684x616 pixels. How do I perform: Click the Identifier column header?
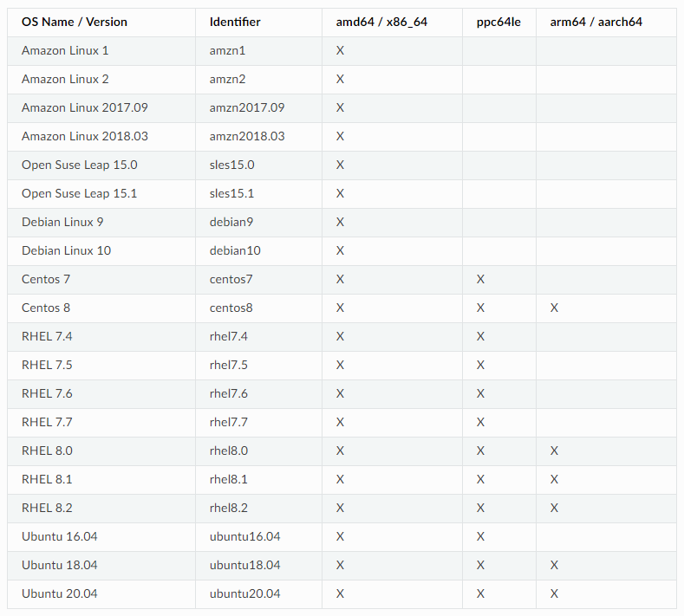pyautogui.click(x=235, y=22)
